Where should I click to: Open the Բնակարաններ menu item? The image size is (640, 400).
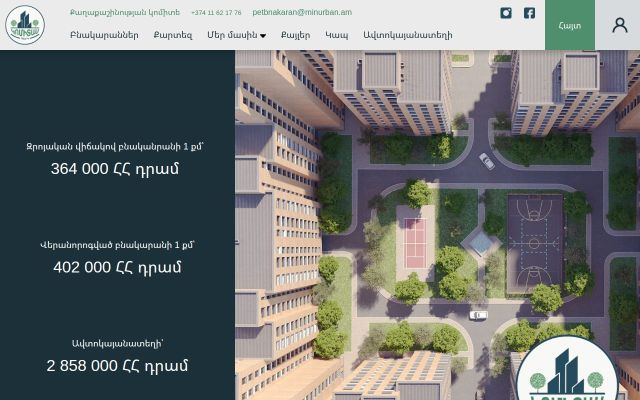point(104,35)
